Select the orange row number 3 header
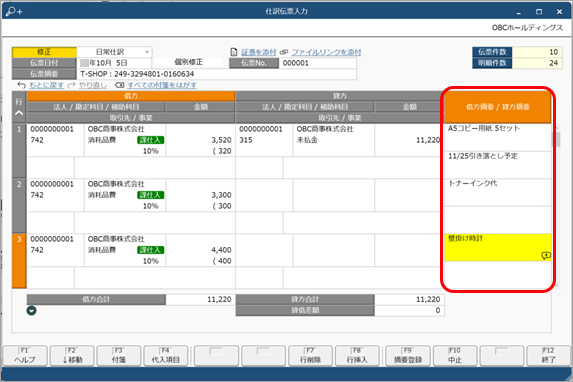 (19, 261)
